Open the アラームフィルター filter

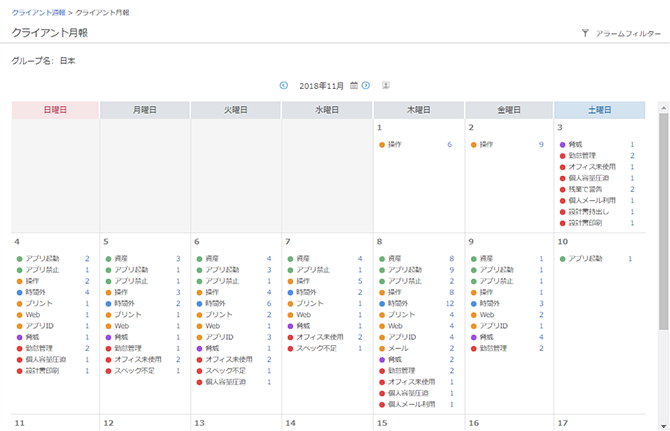click(627, 34)
